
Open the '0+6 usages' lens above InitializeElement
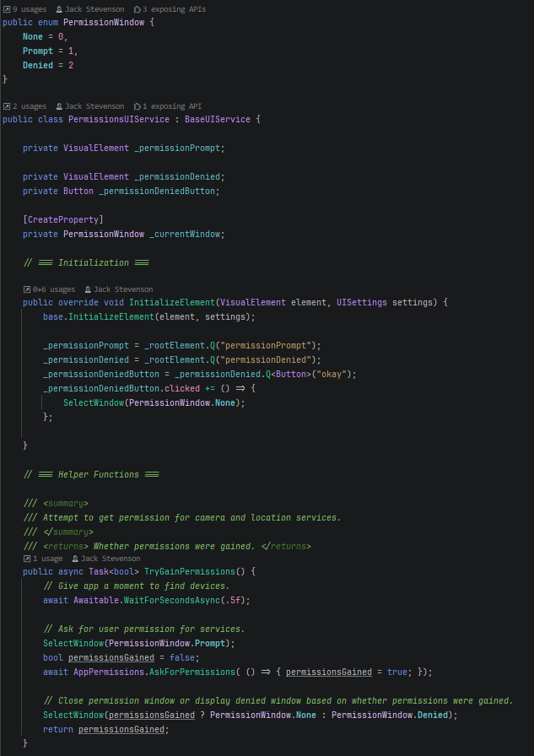coord(49,289)
